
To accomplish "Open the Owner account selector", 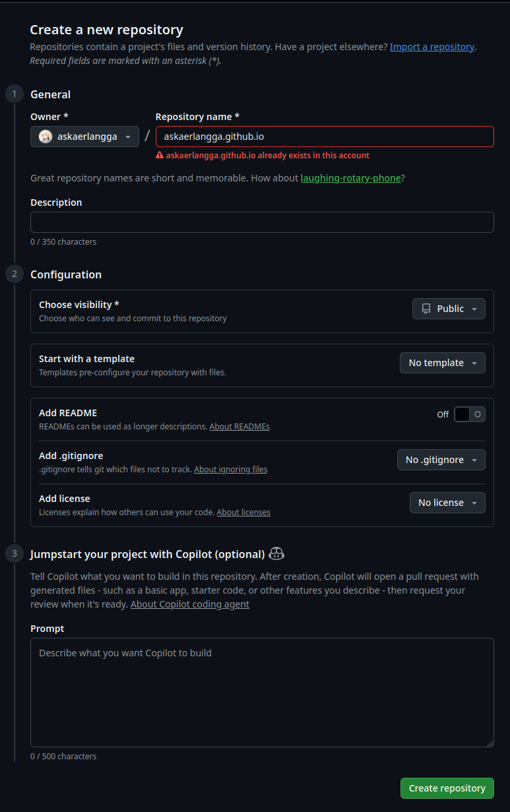I will tap(84, 136).
